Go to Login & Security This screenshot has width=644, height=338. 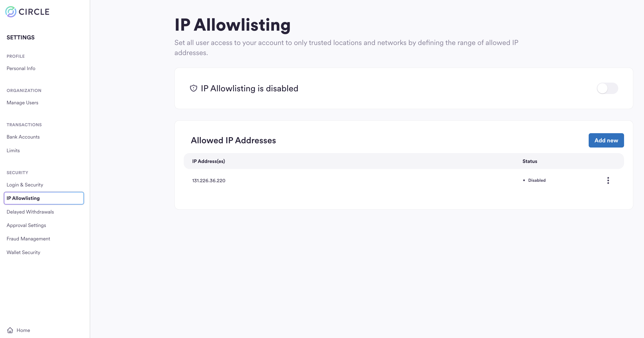point(25,185)
